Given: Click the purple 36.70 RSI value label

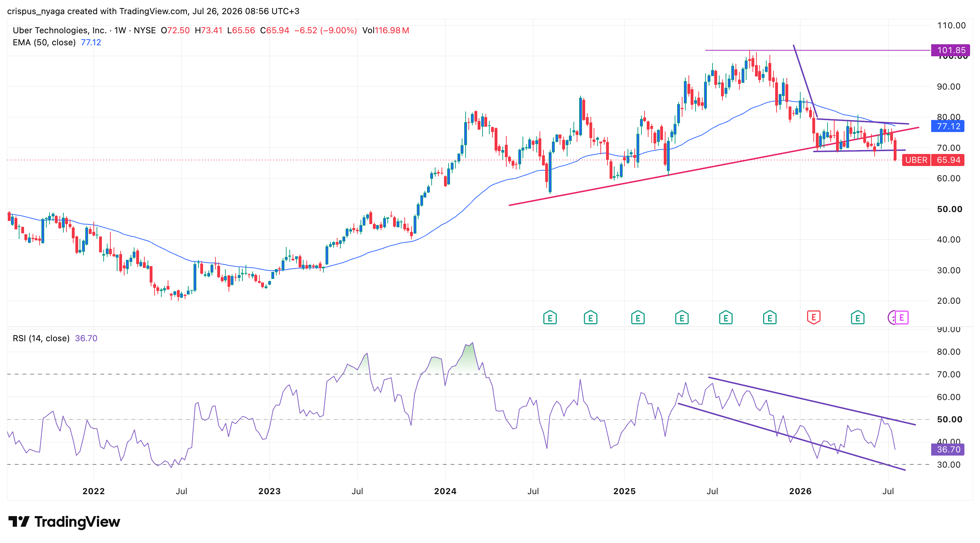Looking at the screenshot, I should point(948,450).
